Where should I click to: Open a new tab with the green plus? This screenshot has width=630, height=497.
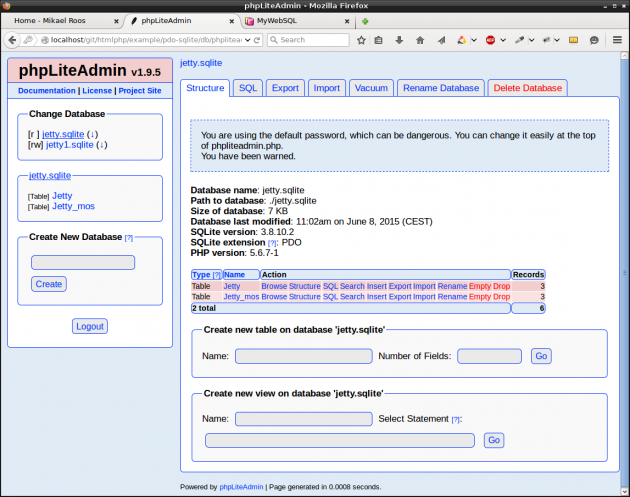coord(365,21)
